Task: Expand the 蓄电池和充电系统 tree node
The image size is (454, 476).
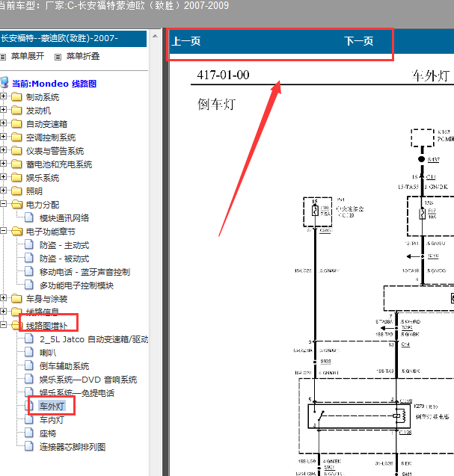Action: pos(3,164)
